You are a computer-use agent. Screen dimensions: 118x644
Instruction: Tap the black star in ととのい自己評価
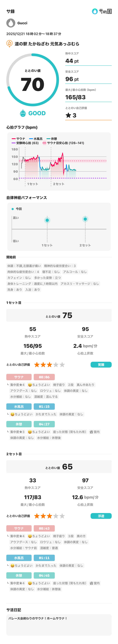pos(68,115)
